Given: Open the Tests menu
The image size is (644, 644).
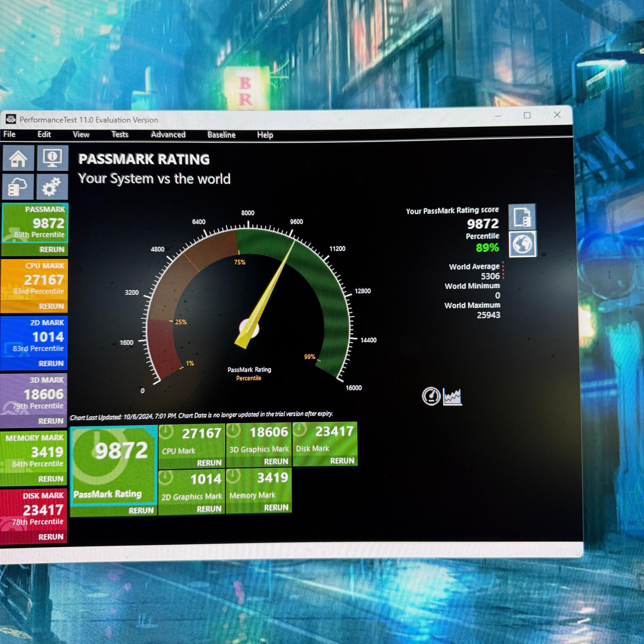Looking at the screenshot, I should click(120, 134).
